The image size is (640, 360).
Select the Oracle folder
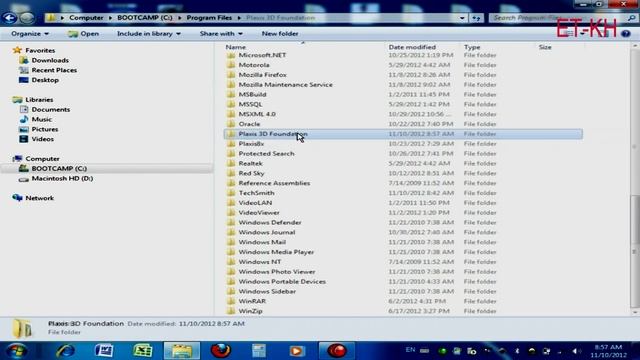tap(249, 124)
